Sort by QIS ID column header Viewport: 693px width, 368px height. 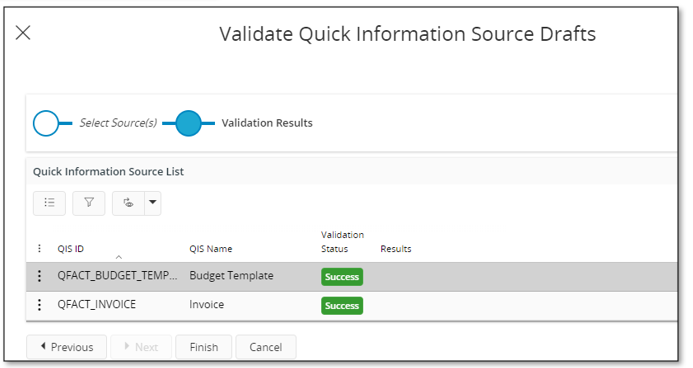71,249
